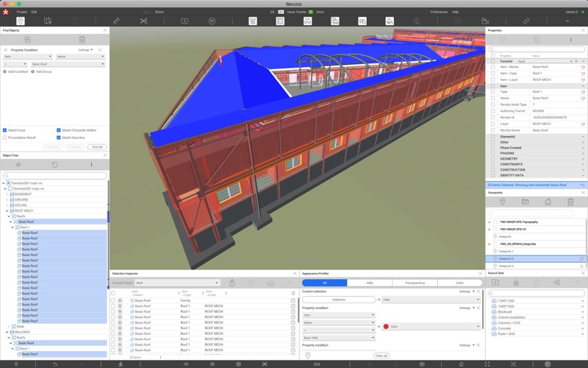Switch to the Transparency tab in Appearance Profiler
The width and height of the screenshot is (588, 368).
[414, 283]
